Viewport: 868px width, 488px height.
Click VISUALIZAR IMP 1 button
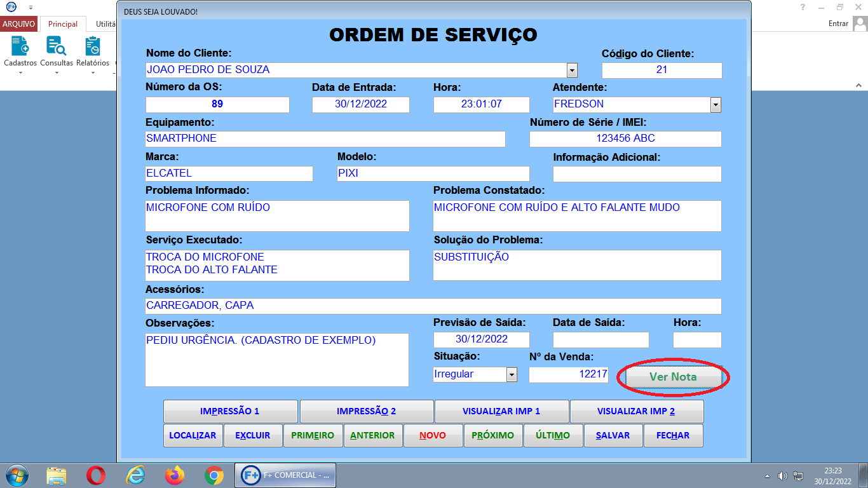tap(501, 411)
